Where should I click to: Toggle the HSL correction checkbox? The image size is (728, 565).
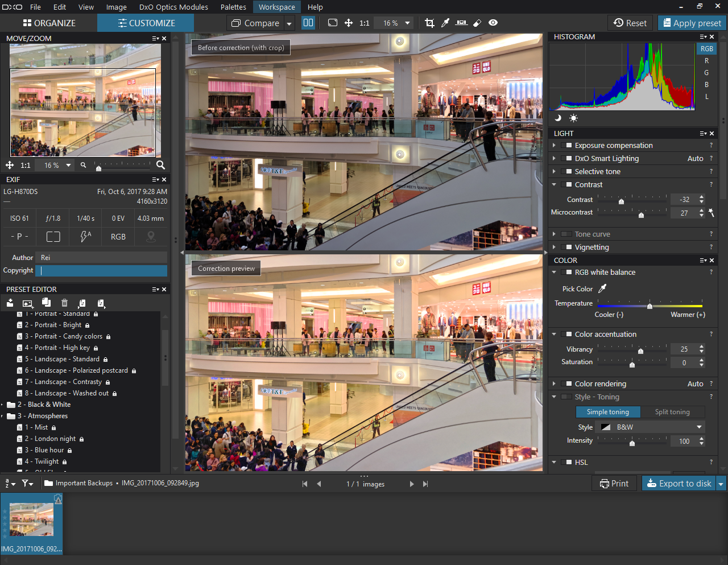(566, 463)
